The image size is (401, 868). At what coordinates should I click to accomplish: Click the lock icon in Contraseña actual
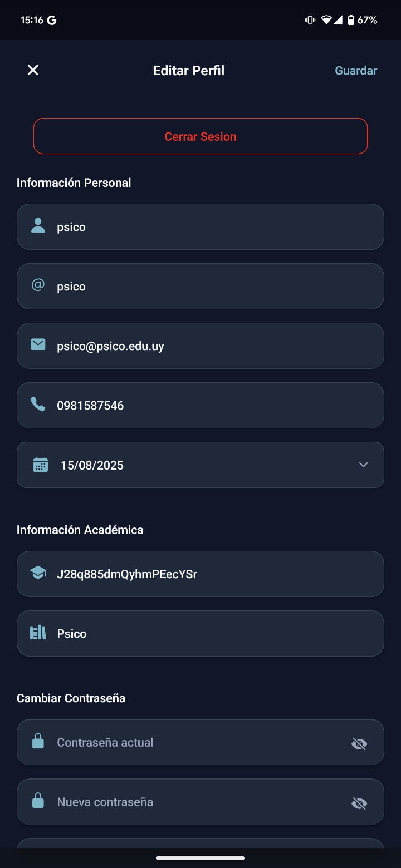tap(38, 742)
